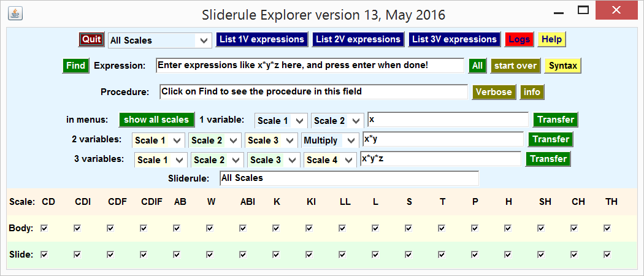
Task: Toggle the Verbose procedure button
Action: click(x=494, y=92)
